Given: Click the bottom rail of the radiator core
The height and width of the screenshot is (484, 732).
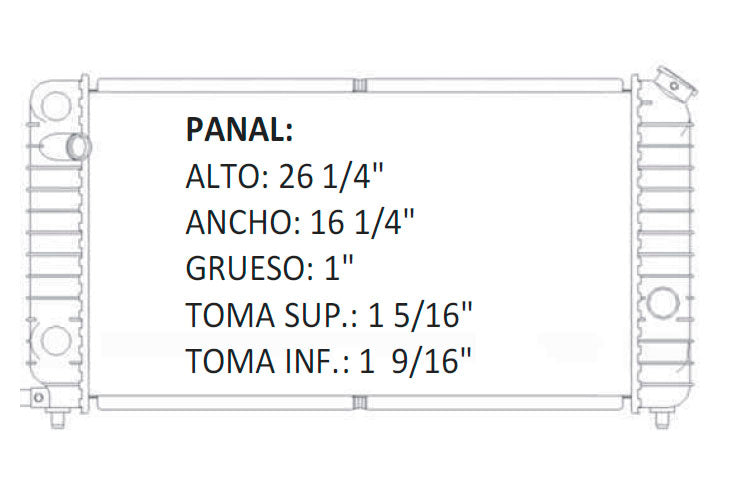Looking at the screenshot, I should (x=220, y=402).
